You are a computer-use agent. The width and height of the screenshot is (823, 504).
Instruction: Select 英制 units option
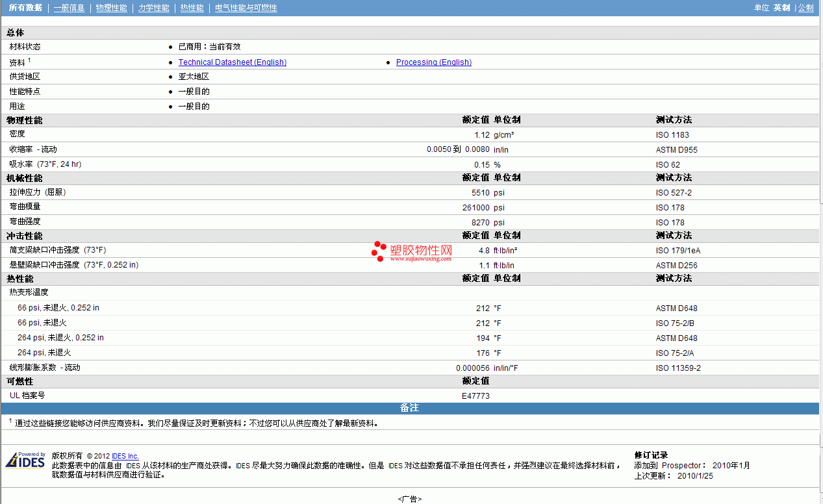(781, 8)
